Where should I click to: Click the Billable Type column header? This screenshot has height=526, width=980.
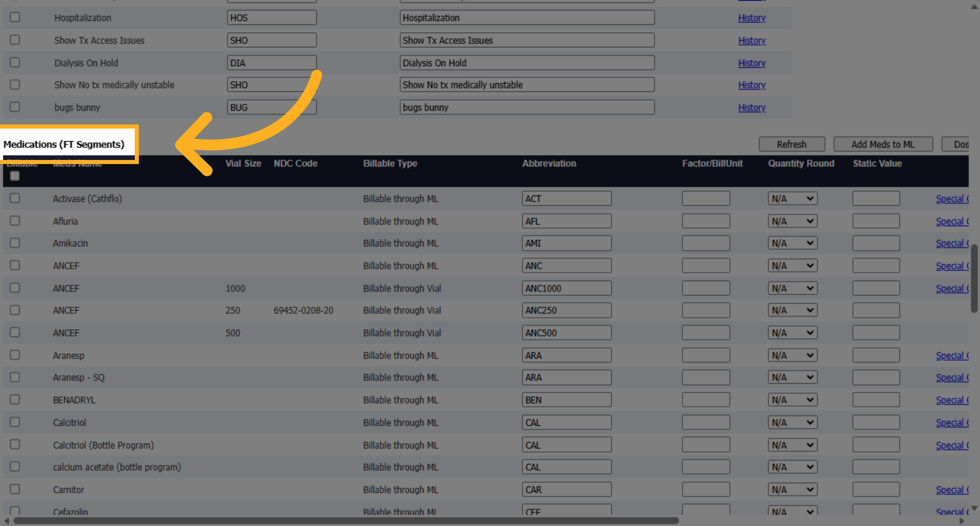390,163
